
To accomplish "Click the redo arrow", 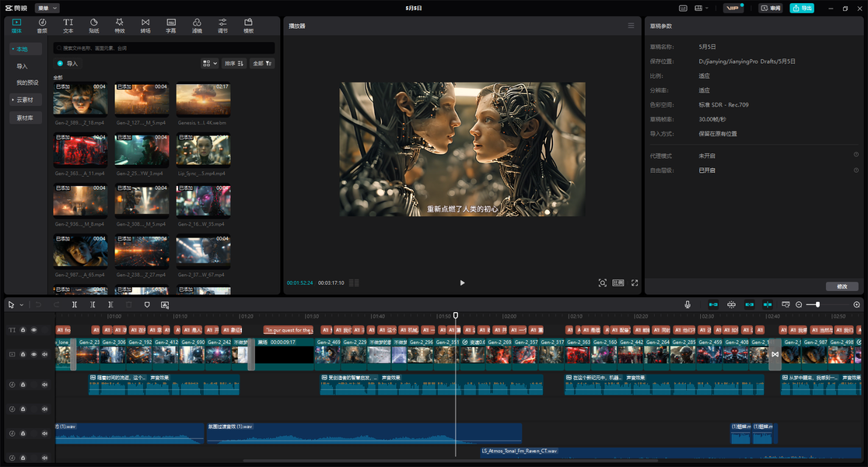I will pyautogui.click(x=57, y=304).
